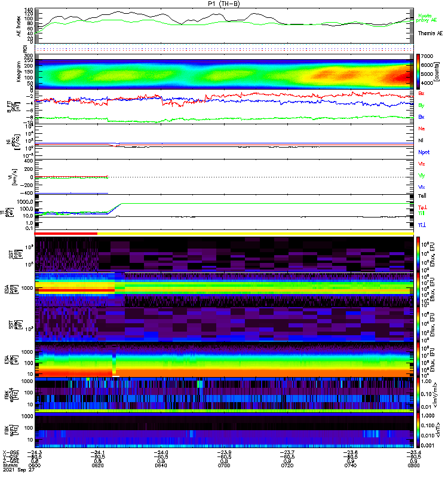Click the "0720" time tick label
This screenshot has width=448, height=478.
pos(287,465)
